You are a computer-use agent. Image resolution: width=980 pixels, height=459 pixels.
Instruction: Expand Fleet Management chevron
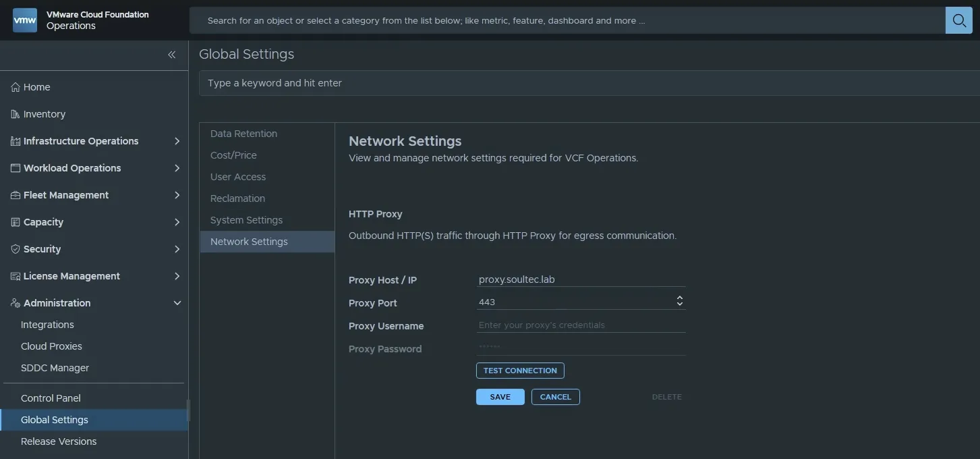[x=177, y=195]
